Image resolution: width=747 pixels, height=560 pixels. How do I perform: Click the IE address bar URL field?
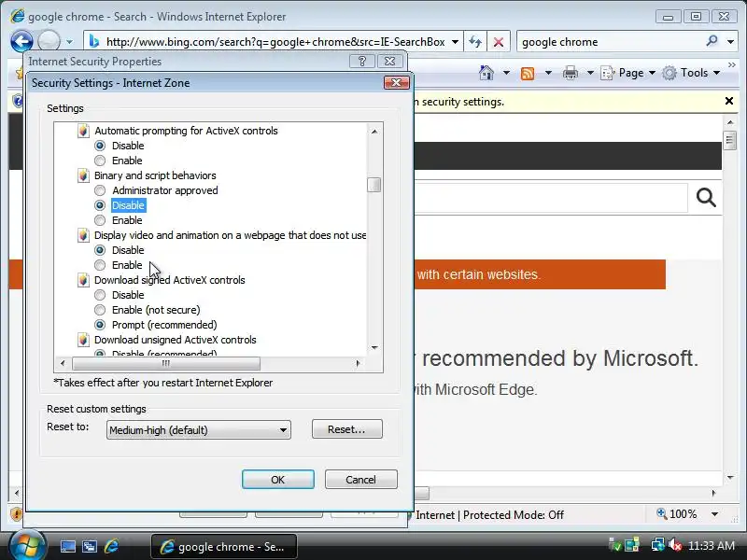275,42
